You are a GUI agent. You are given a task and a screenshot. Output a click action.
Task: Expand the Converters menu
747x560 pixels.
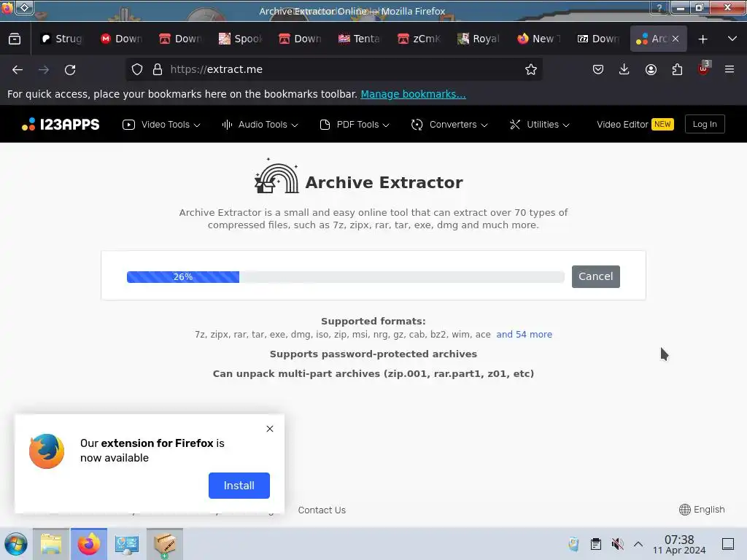coord(449,124)
